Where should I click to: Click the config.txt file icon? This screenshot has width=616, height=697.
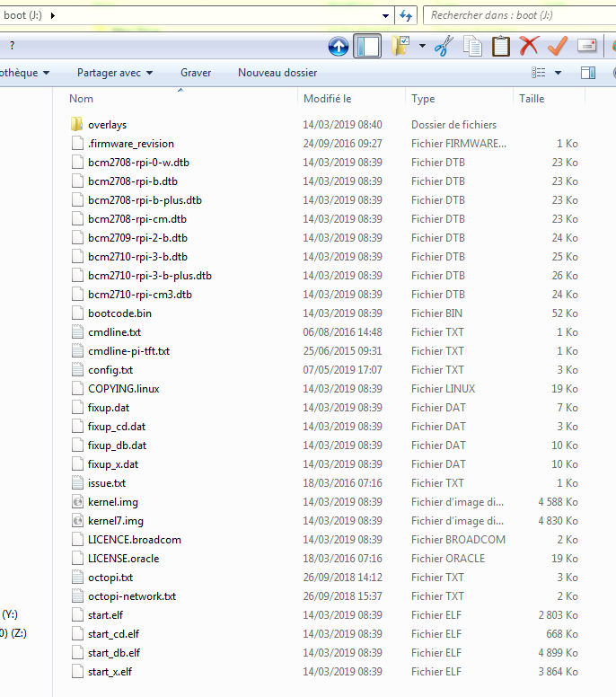[x=77, y=370]
